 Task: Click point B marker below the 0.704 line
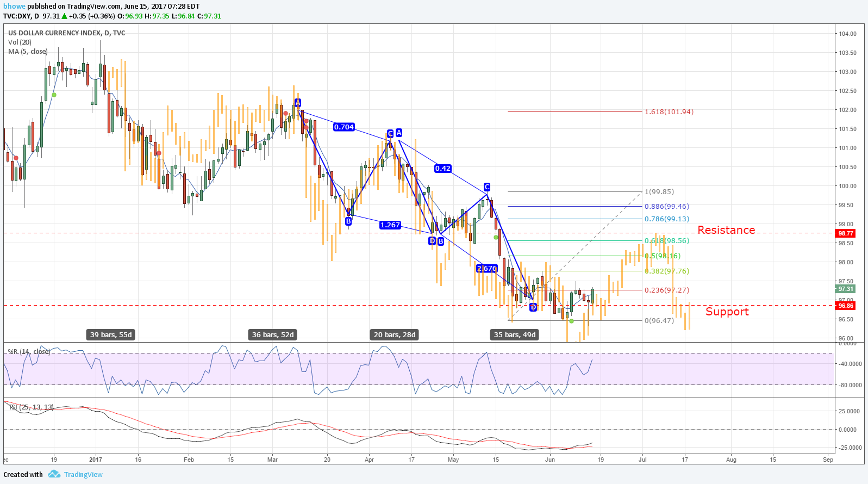[348, 221]
